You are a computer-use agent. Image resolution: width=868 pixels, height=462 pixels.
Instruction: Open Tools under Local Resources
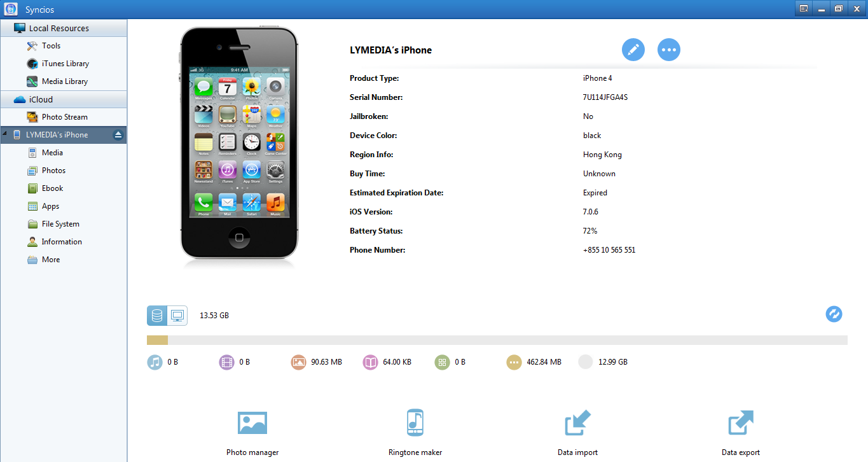click(x=51, y=46)
